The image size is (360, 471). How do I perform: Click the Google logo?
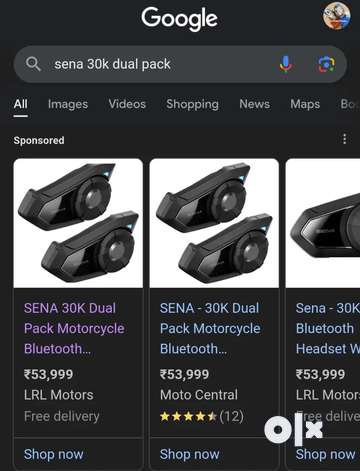(179, 19)
